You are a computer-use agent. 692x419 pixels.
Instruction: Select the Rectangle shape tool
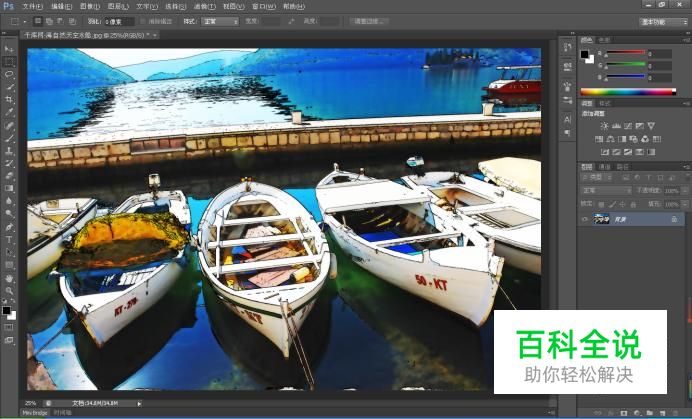click(9, 265)
